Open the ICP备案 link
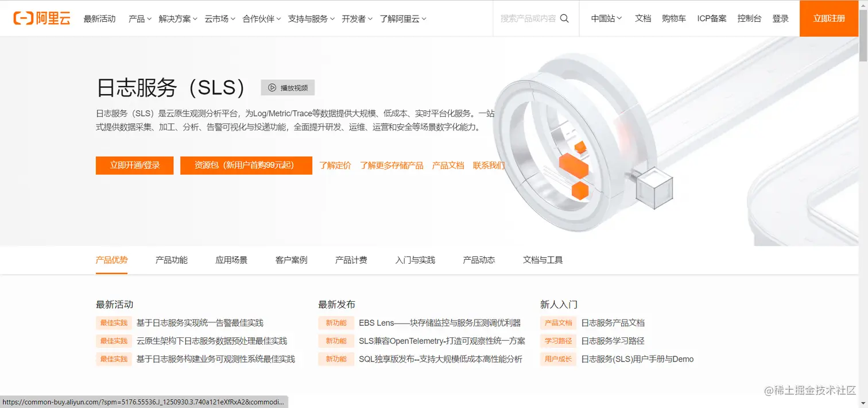 (x=712, y=18)
